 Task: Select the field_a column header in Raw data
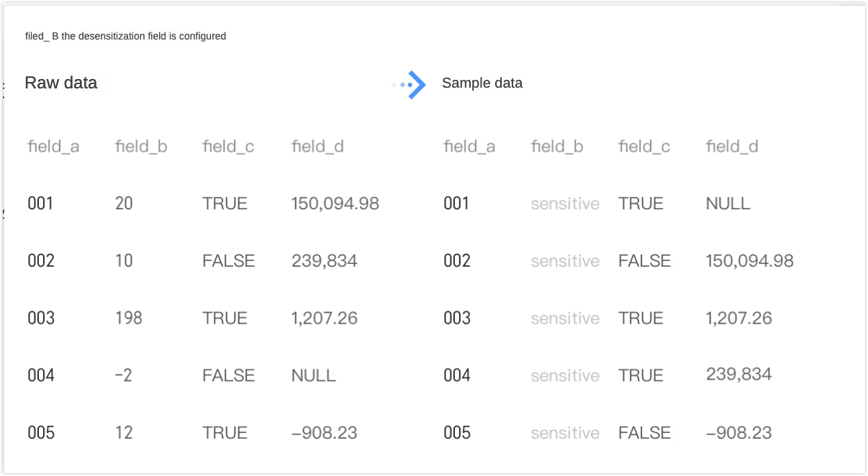point(53,147)
